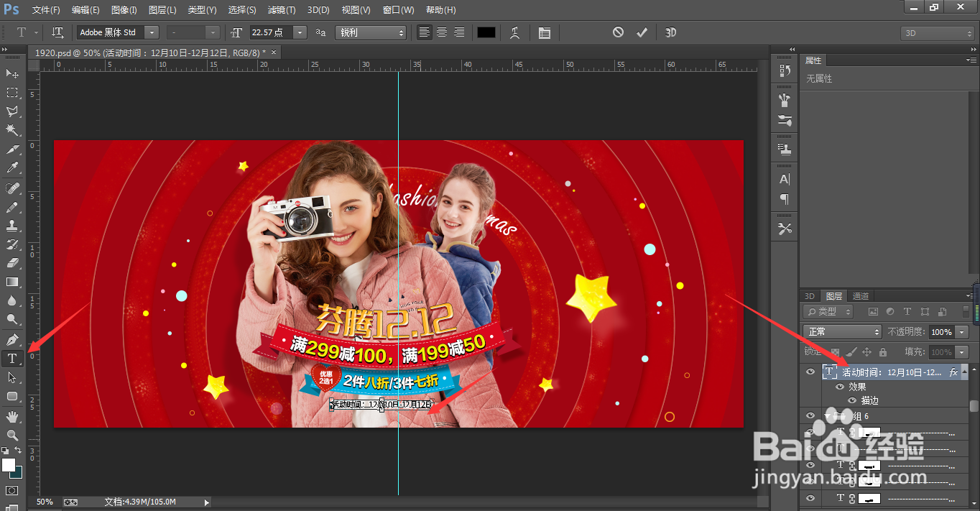Open the 3D workspace dropdown
Image resolution: width=980 pixels, height=511 pixels.
coord(938,33)
